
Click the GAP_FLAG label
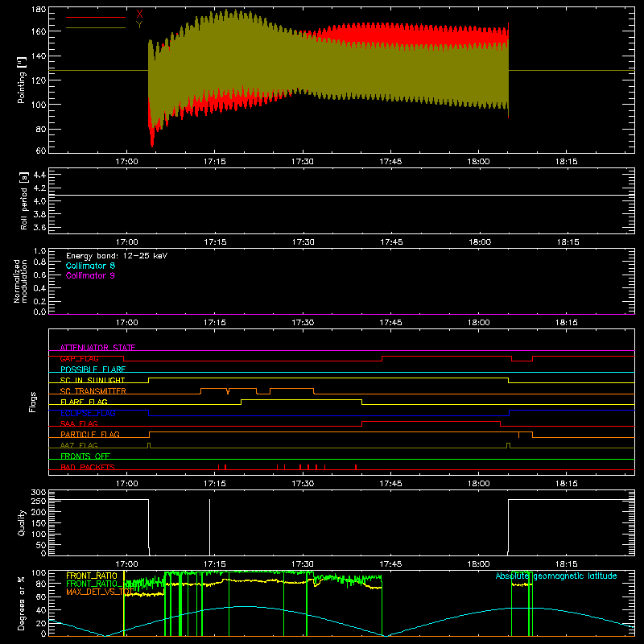coord(79,358)
